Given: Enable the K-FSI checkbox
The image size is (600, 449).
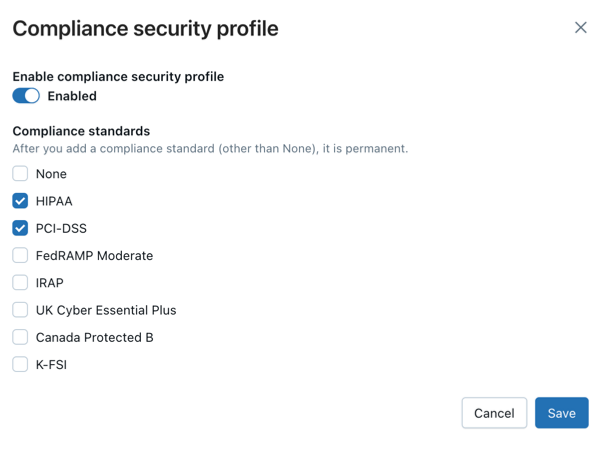Looking at the screenshot, I should tap(20, 365).
